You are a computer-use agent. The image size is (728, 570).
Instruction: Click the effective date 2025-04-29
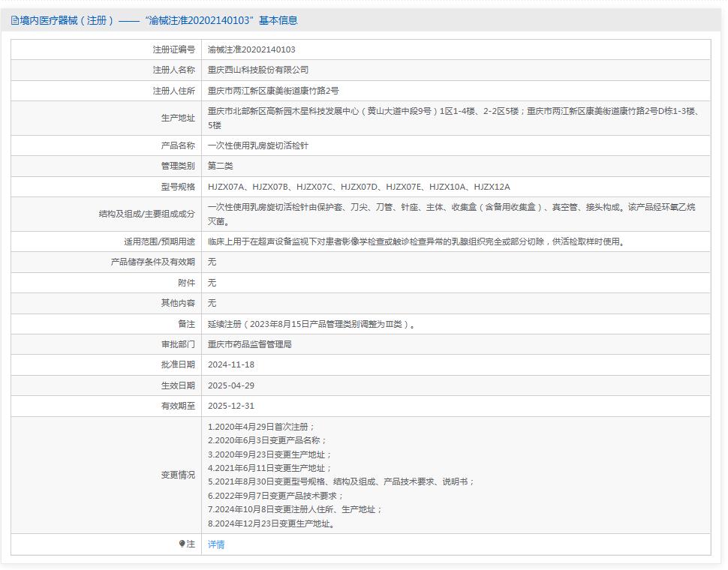[x=231, y=385]
